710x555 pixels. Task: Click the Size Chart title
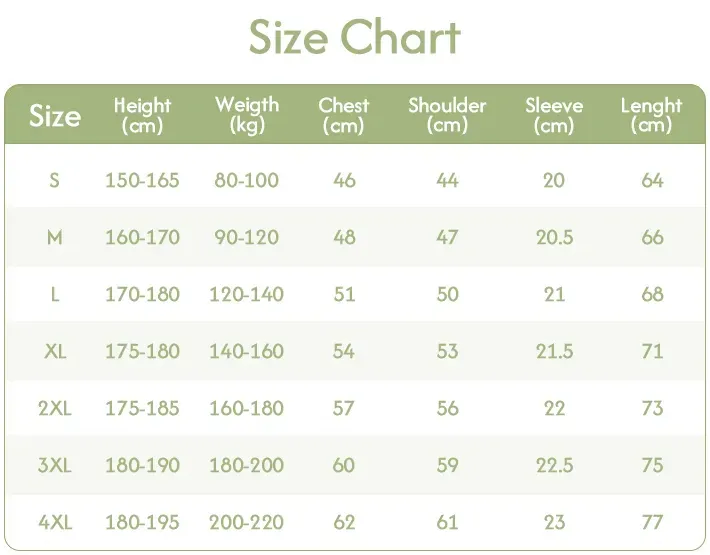355,38
